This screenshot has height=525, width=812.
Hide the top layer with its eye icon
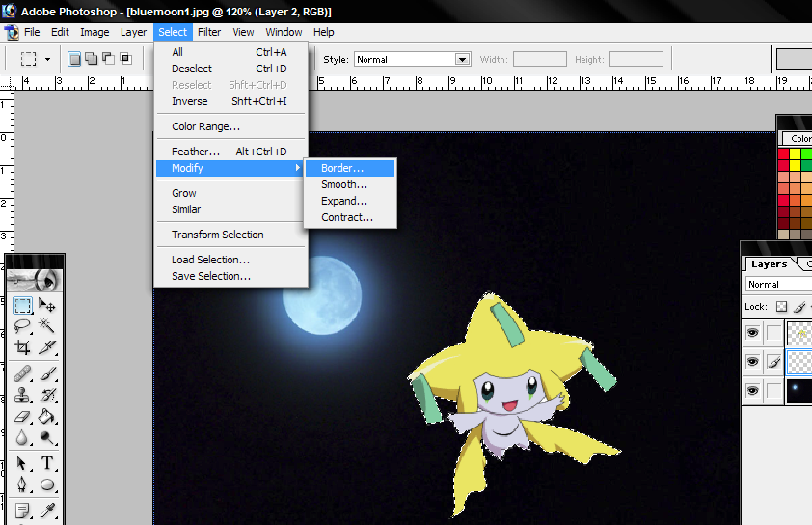pos(752,332)
